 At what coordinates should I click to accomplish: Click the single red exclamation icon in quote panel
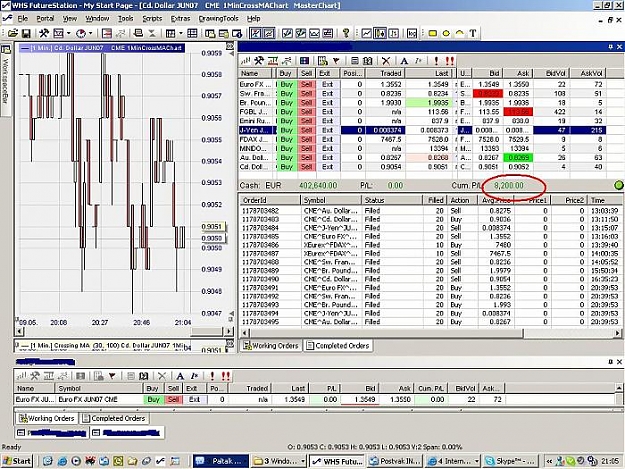click(x=436, y=61)
